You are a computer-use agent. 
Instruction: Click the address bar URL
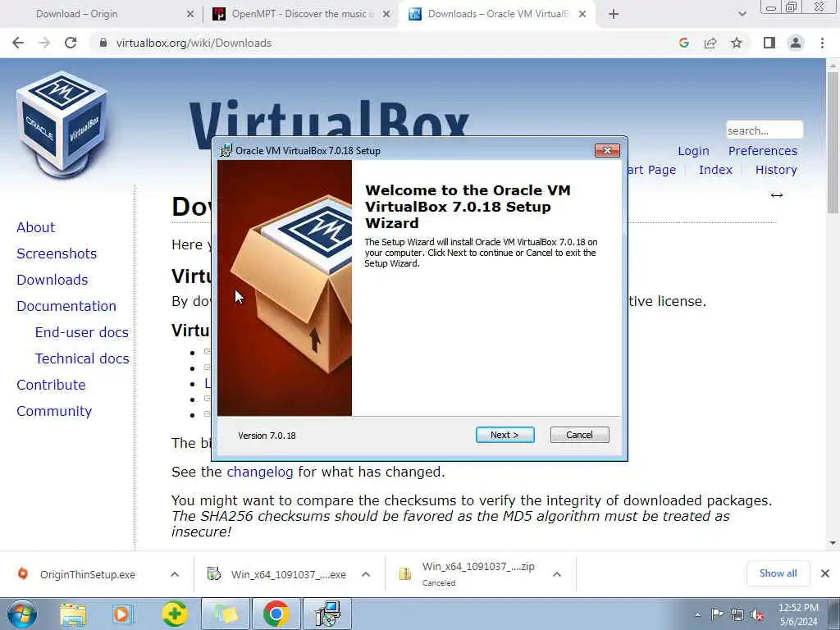tap(194, 43)
